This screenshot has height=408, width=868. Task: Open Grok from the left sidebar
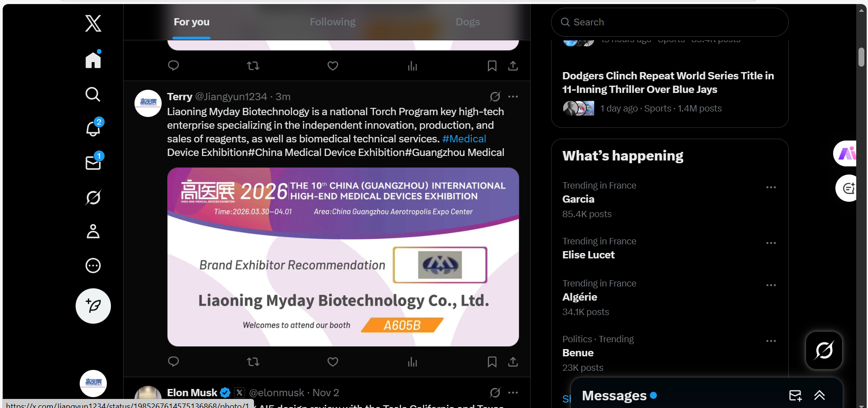pos(93,198)
